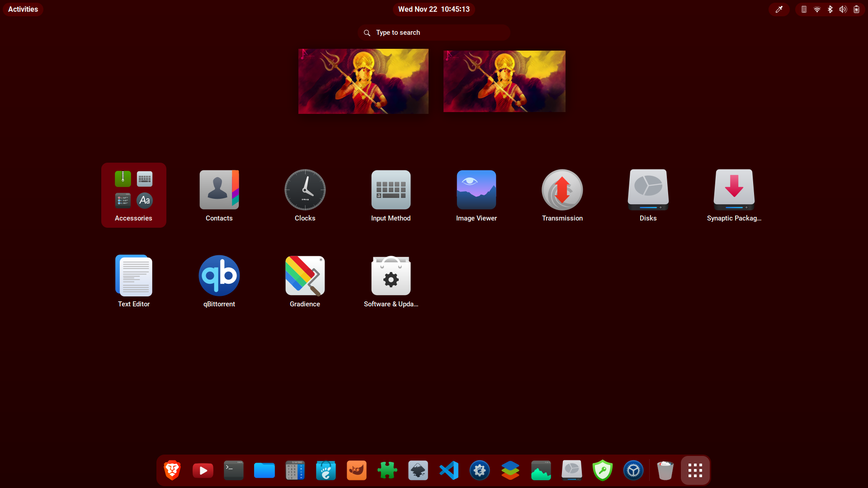
Task: Open the Files folder icon in dock
Action: (x=264, y=470)
